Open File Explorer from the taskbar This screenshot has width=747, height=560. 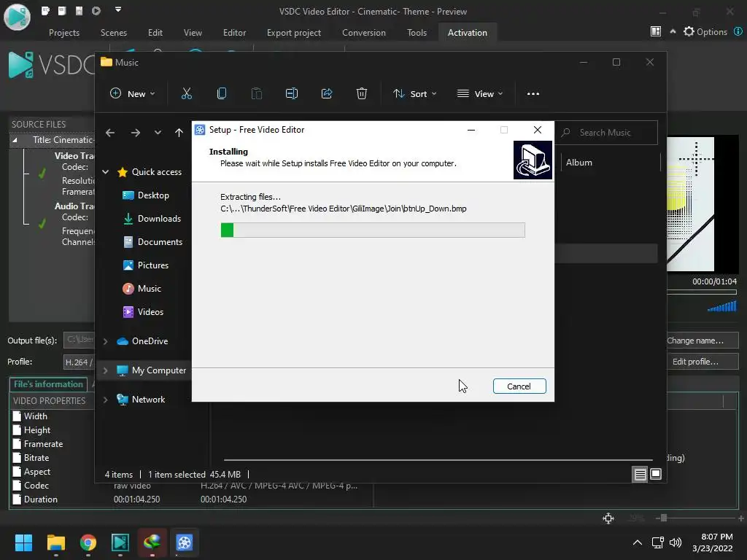click(x=55, y=542)
